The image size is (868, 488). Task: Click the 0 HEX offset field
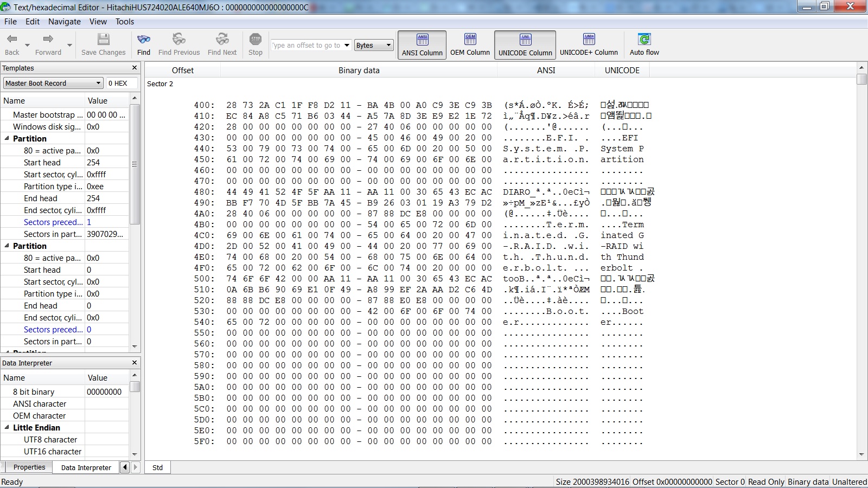[x=123, y=83]
